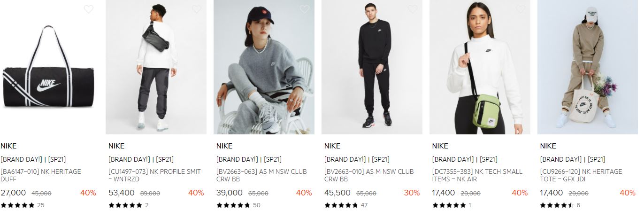644x218 pixels.
Task: Tap the heart on the black Club Crew outfit
Action: tap(412, 9)
